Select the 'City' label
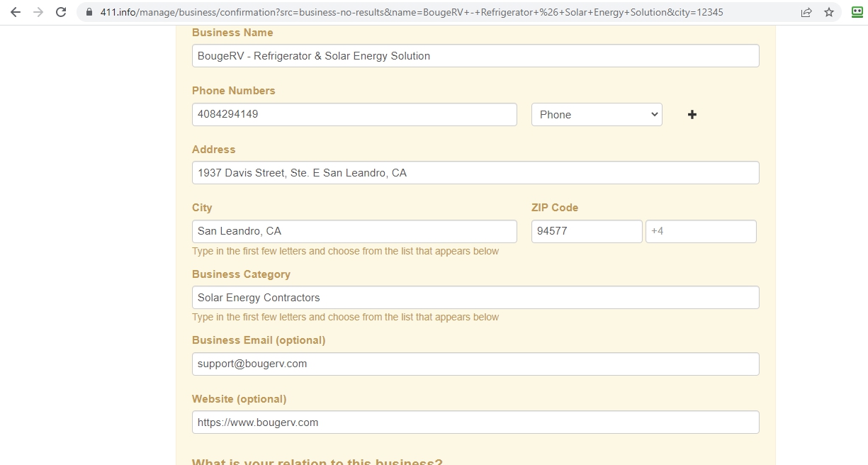This screenshot has height=465, width=868. pos(202,208)
